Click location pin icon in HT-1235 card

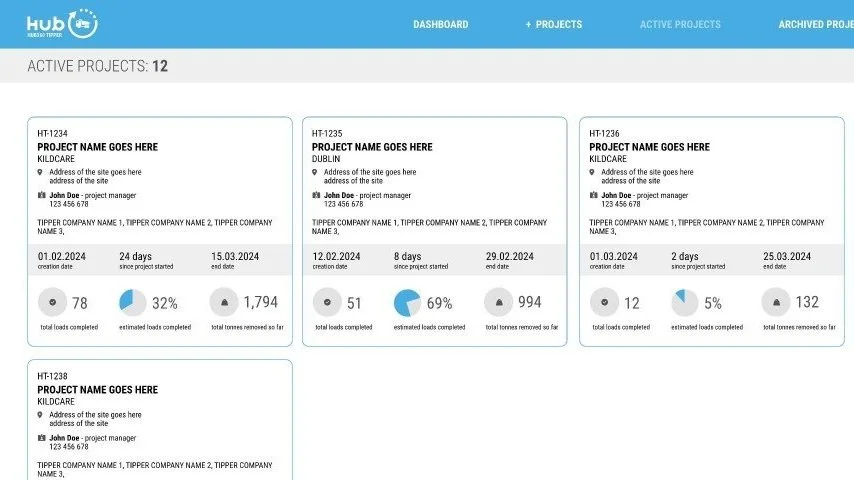pyautogui.click(x=314, y=172)
